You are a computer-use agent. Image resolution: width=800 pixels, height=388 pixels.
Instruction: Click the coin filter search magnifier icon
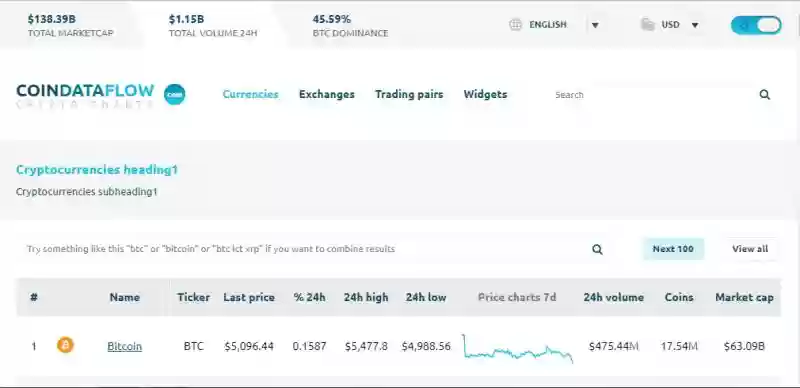[597, 249]
